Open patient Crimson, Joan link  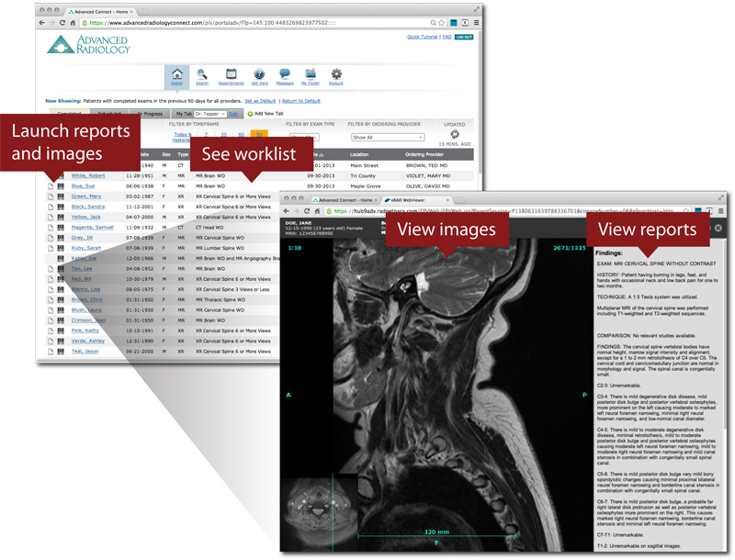pos(88,320)
